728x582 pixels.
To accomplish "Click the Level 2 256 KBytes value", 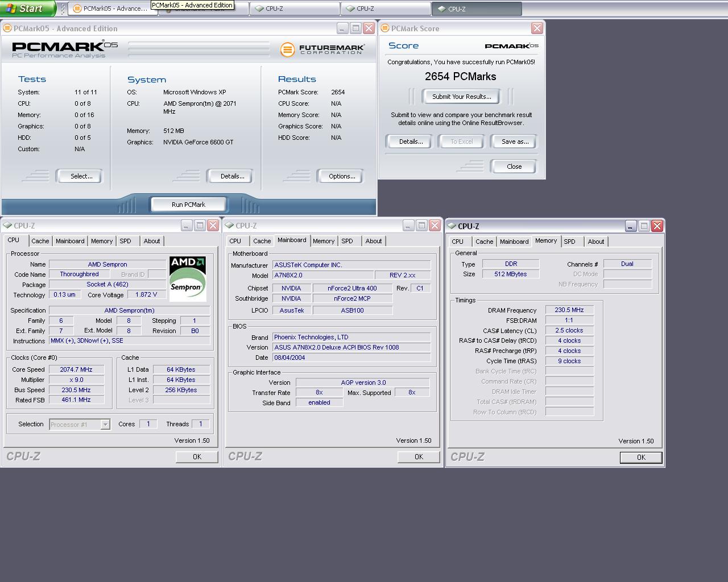I will [x=181, y=390].
